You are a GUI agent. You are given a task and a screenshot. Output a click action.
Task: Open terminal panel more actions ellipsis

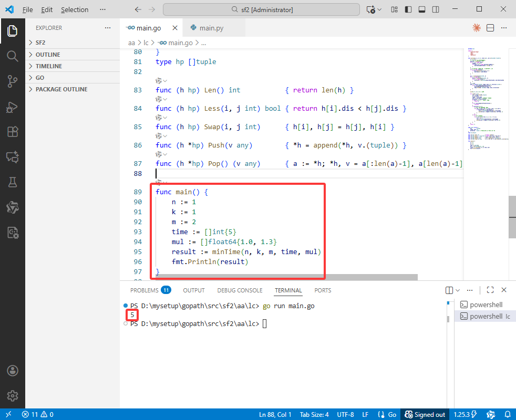(x=470, y=290)
